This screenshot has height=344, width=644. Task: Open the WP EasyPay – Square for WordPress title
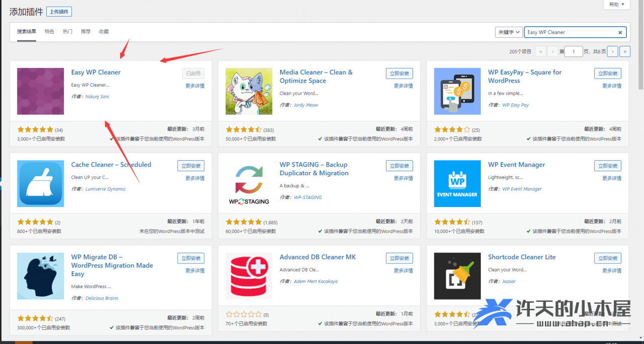(x=525, y=77)
